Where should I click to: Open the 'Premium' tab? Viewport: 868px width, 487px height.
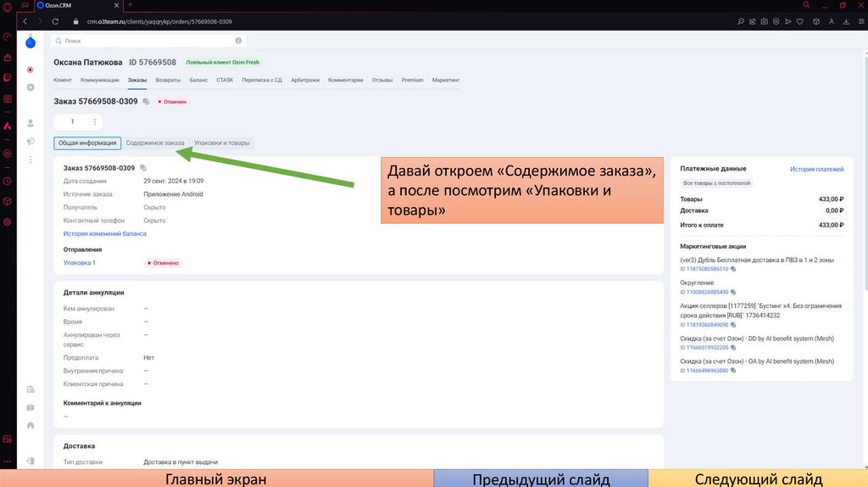point(413,80)
